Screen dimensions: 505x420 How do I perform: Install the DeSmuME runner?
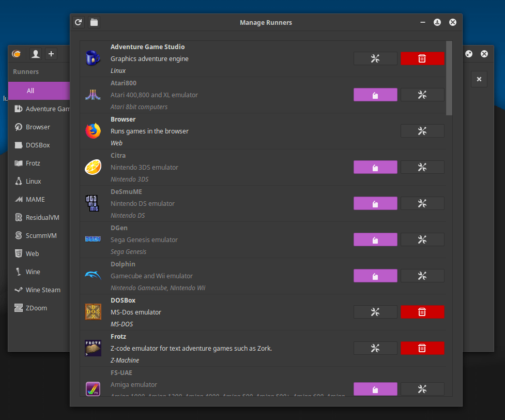coord(375,203)
